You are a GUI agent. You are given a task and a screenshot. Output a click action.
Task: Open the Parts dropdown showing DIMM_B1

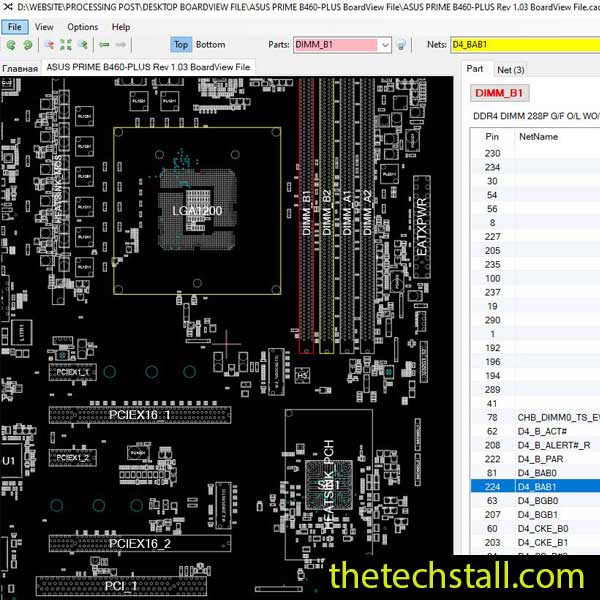[385, 45]
